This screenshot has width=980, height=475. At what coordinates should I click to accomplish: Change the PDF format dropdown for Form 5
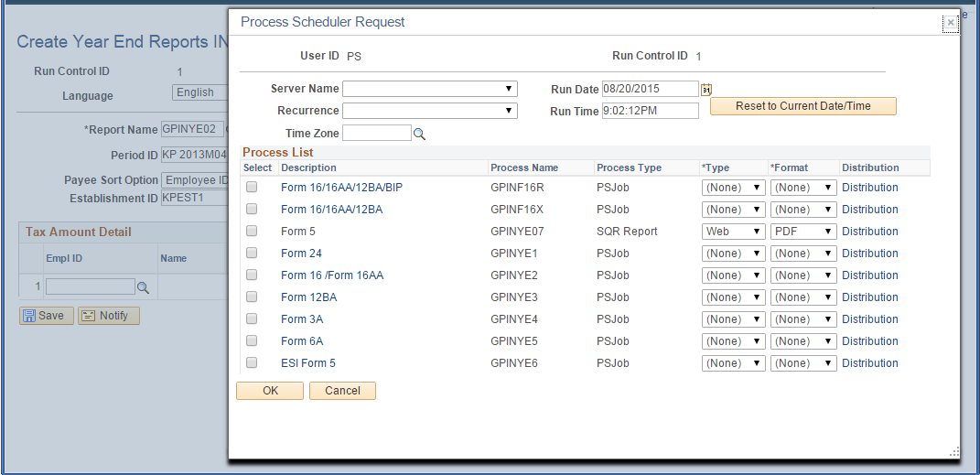pos(803,232)
